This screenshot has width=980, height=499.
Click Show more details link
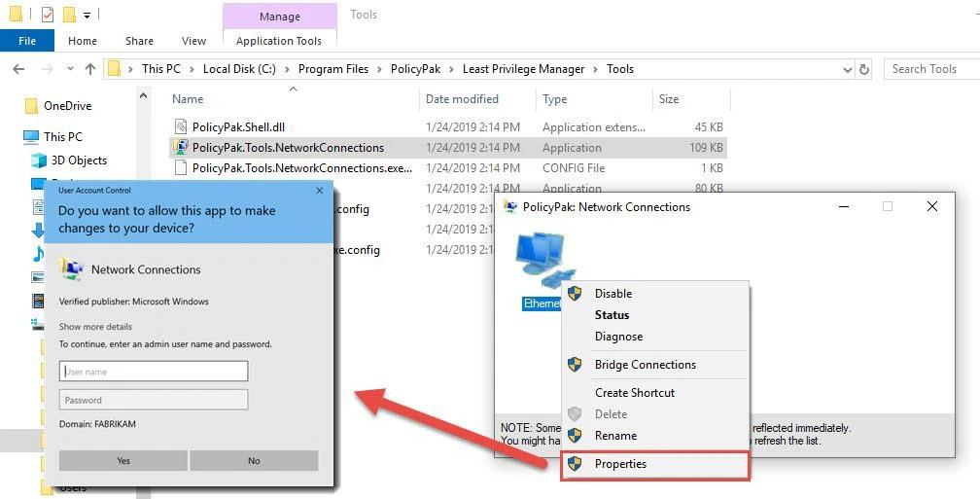(95, 327)
